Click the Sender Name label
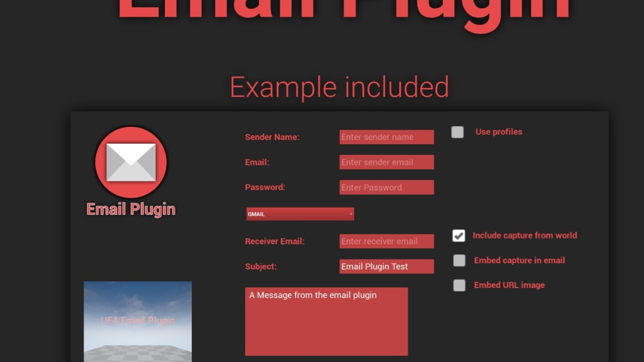The width and height of the screenshot is (644, 362). coord(272,137)
